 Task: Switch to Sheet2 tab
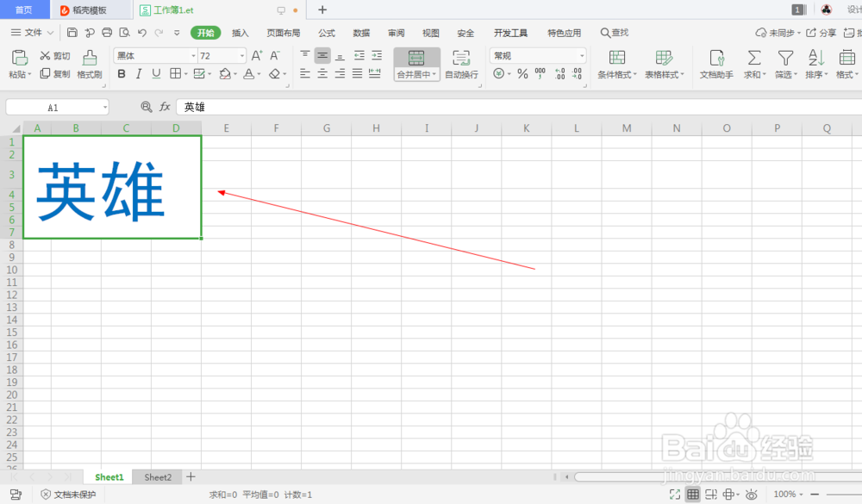coord(158,477)
